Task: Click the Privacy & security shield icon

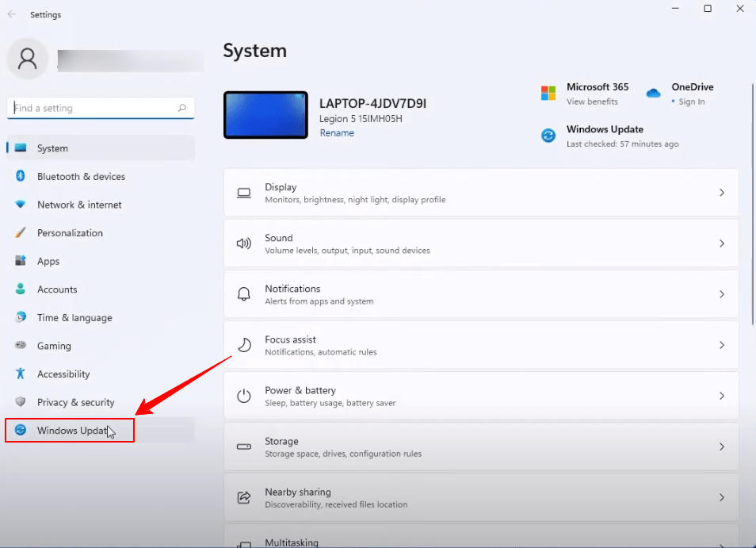Action: (21, 402)
